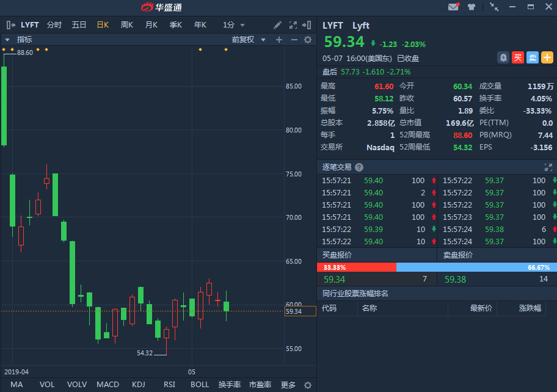Select the pencil drawing tool
This screenshot has height=392, width=557.
277,25
